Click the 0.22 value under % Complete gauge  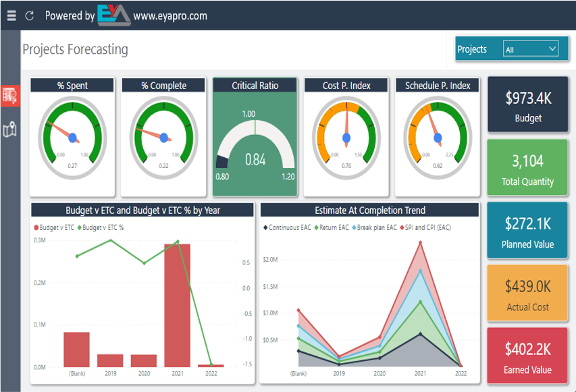(163, 166)
